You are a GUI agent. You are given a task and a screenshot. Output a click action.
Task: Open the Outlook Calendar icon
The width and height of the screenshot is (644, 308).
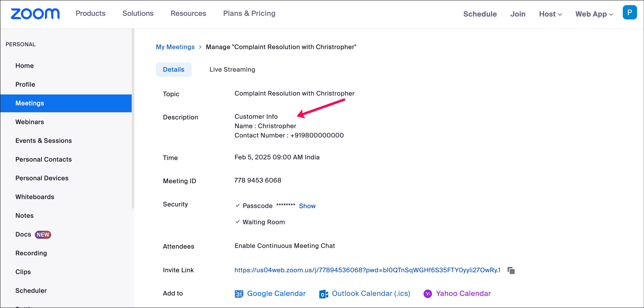tap(324, 294)
